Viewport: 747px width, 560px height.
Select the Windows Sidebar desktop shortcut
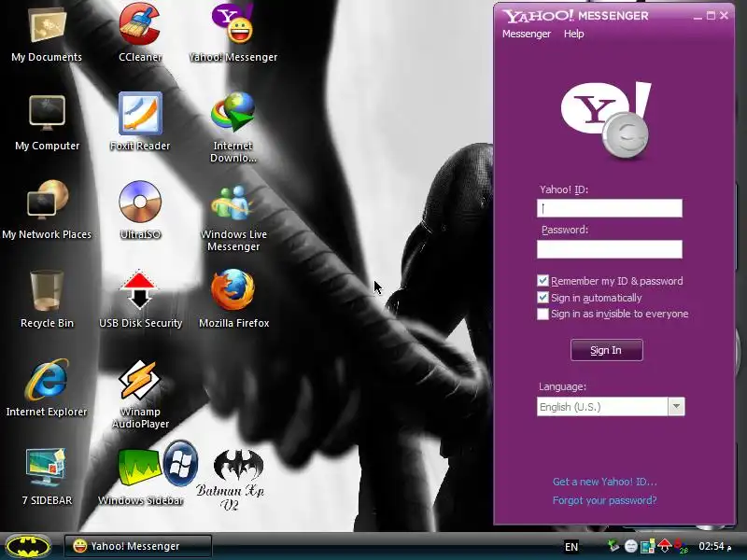pyautogui.click(x=140, y=477)
